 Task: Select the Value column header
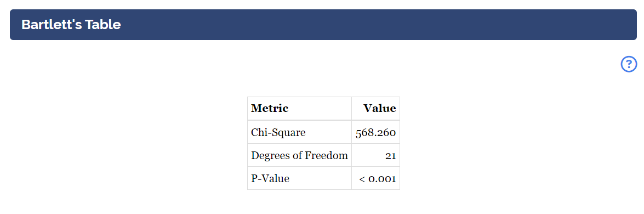380,109
